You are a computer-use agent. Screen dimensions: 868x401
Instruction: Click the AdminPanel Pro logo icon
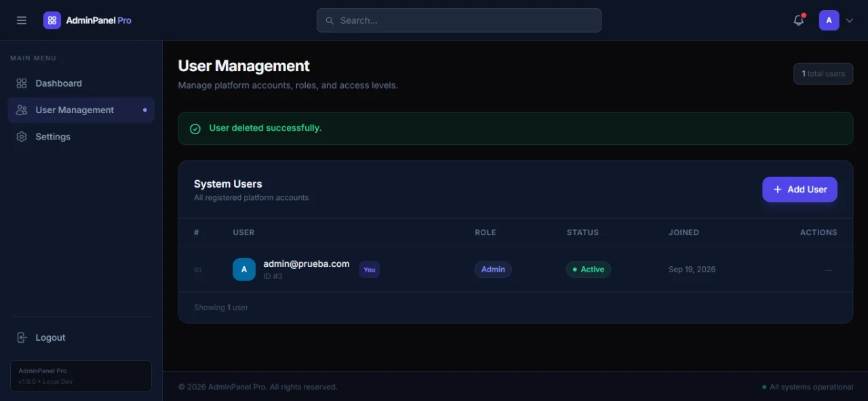52,20
